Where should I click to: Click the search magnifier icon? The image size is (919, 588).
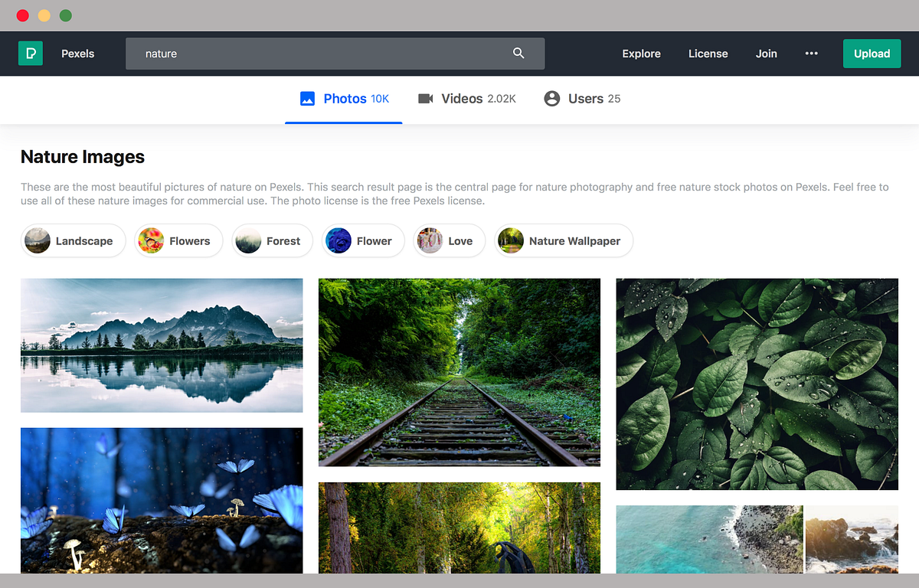point(518,54)
